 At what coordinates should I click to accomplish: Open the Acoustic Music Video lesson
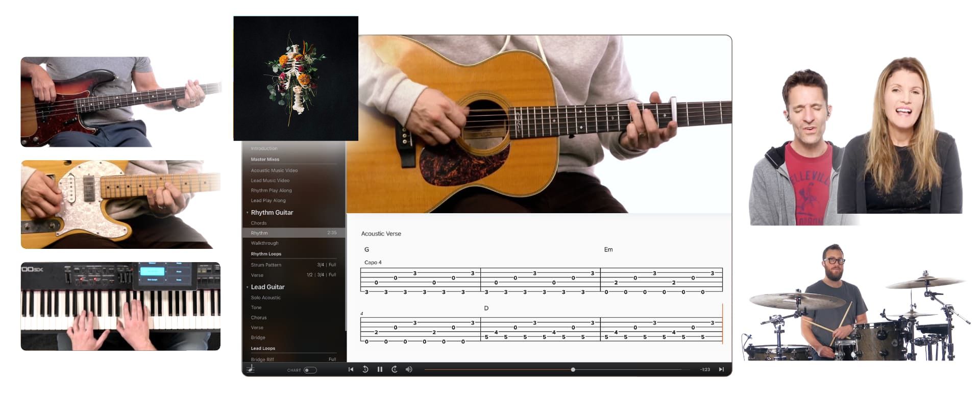coord(274,170)
